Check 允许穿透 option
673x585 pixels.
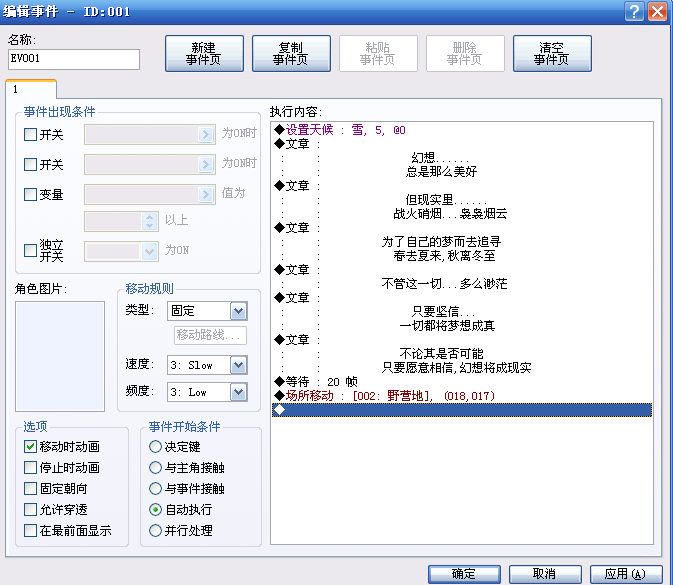point(30,509)
